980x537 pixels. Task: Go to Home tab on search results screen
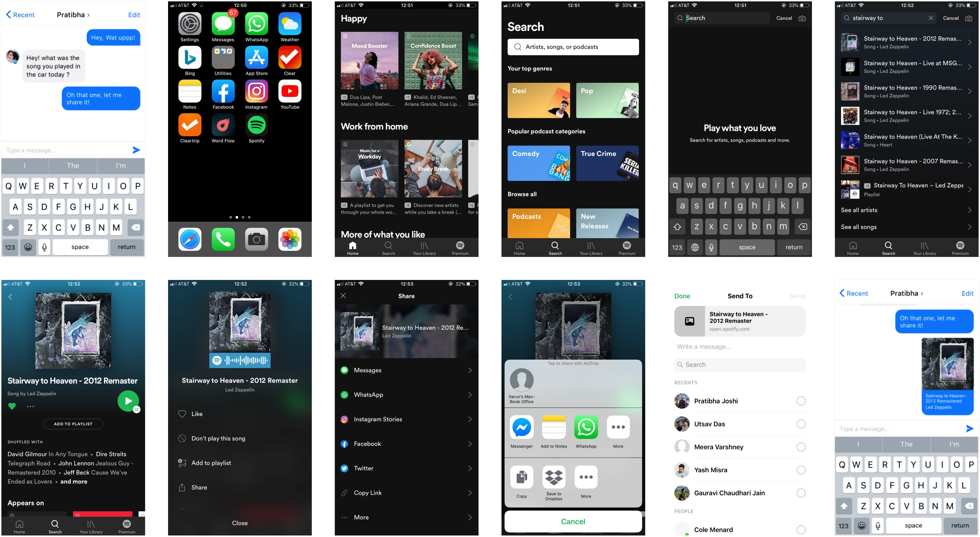click(x=852, y=248)
